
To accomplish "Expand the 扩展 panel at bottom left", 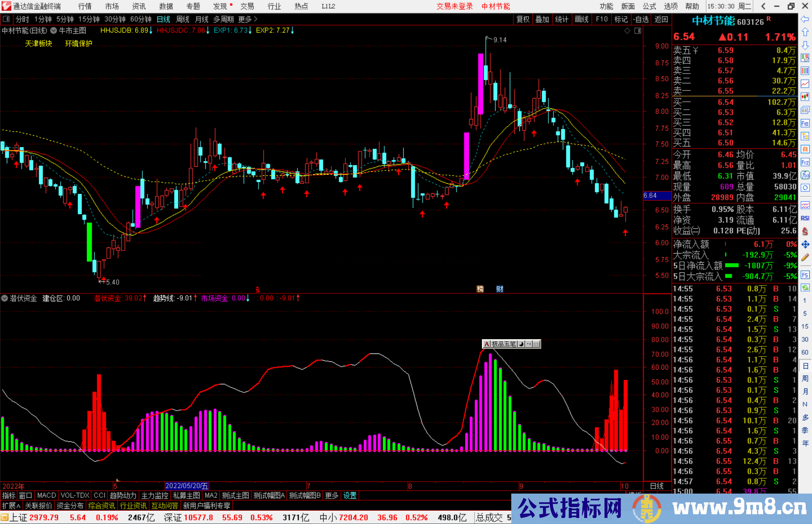I will click(x=11, y=506).
